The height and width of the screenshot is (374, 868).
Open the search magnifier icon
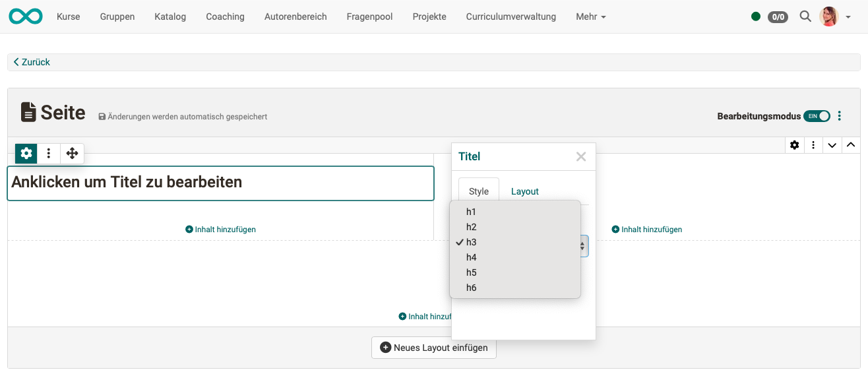click(805, 16)
